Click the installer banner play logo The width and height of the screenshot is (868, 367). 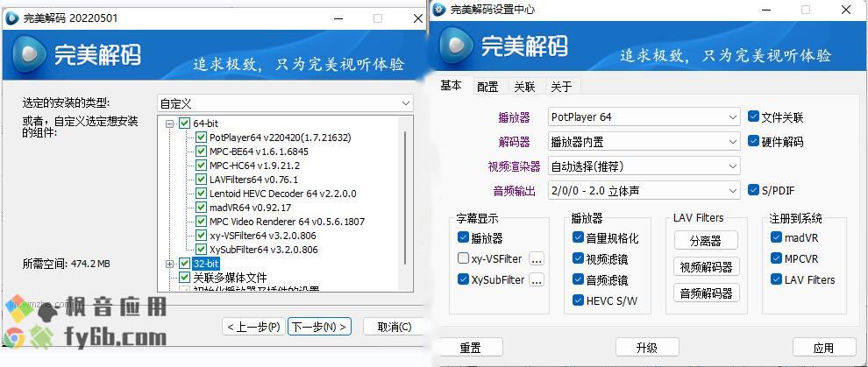coord(28,54)
